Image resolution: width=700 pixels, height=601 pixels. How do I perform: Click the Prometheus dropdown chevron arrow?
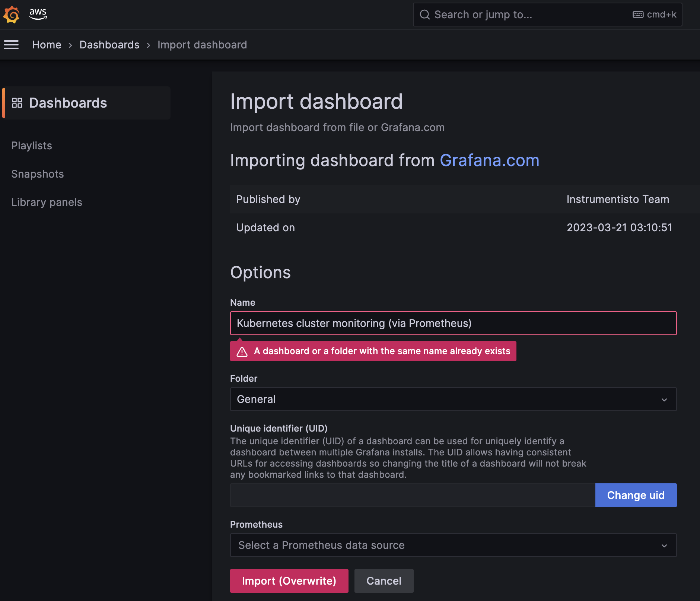click(664, 546)
